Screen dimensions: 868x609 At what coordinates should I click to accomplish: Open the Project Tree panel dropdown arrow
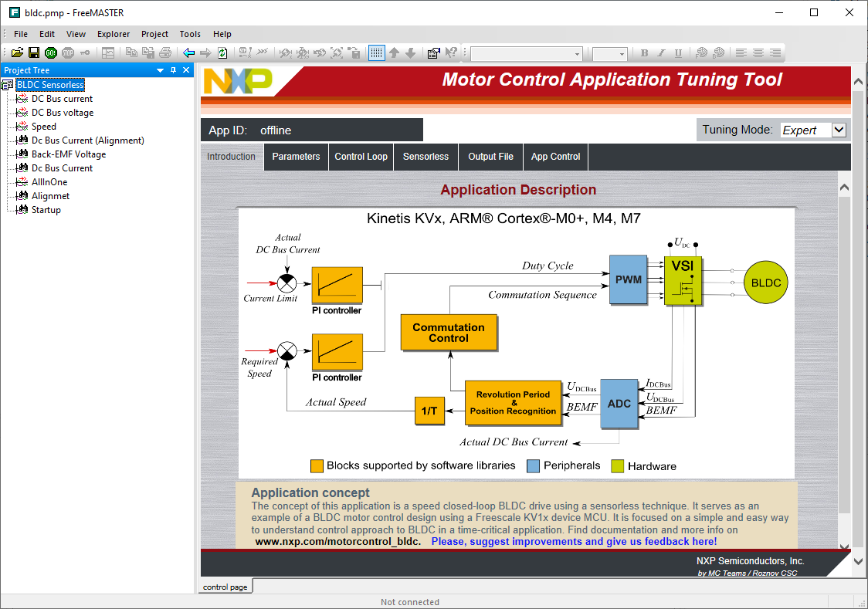click(x=160, y=70)
